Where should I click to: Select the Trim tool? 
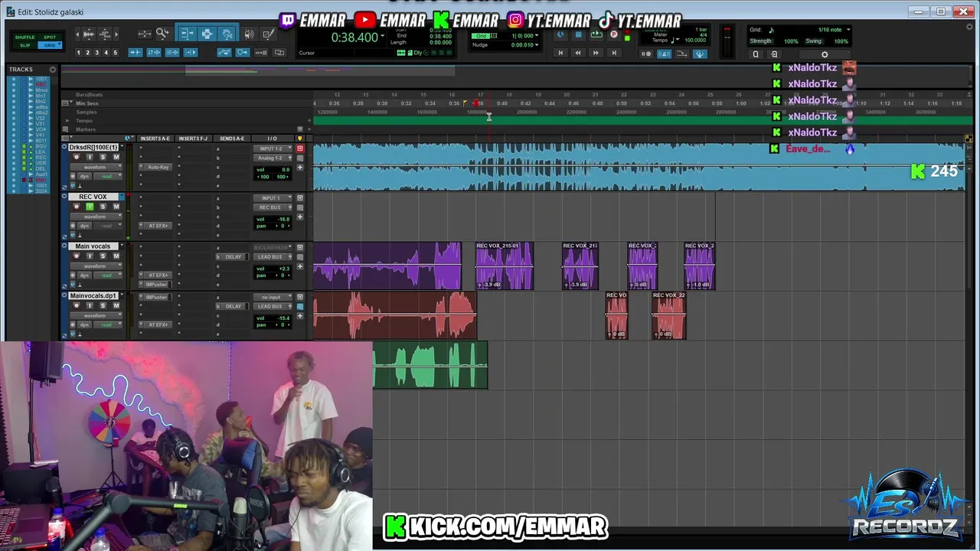(187, 34)
